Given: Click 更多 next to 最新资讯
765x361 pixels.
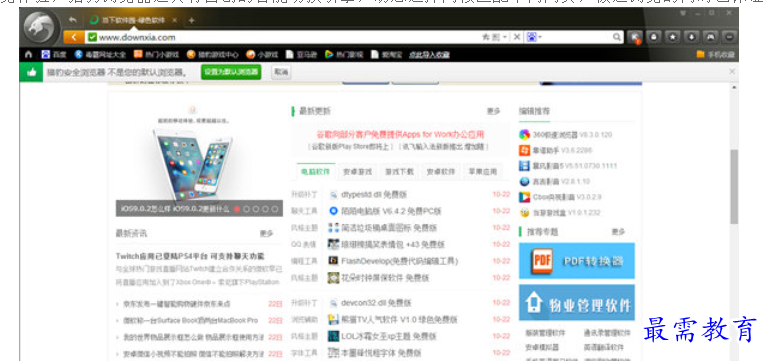Looking at the screenshot, I should pyautogui.click(x=266, y=233).
